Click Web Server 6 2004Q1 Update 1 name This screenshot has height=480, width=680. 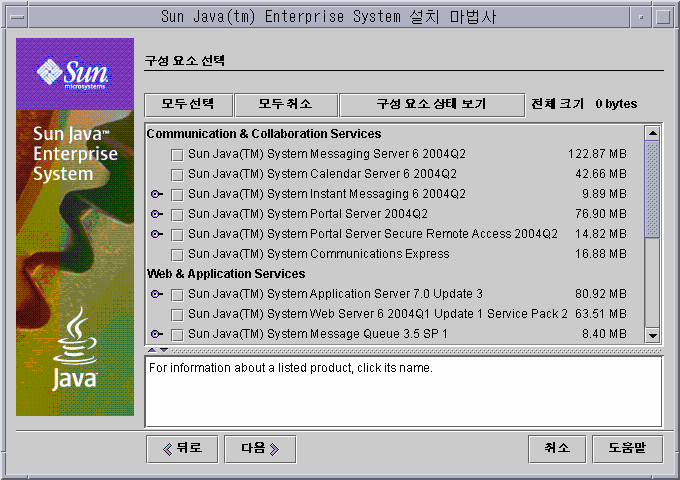pos(378,314)
